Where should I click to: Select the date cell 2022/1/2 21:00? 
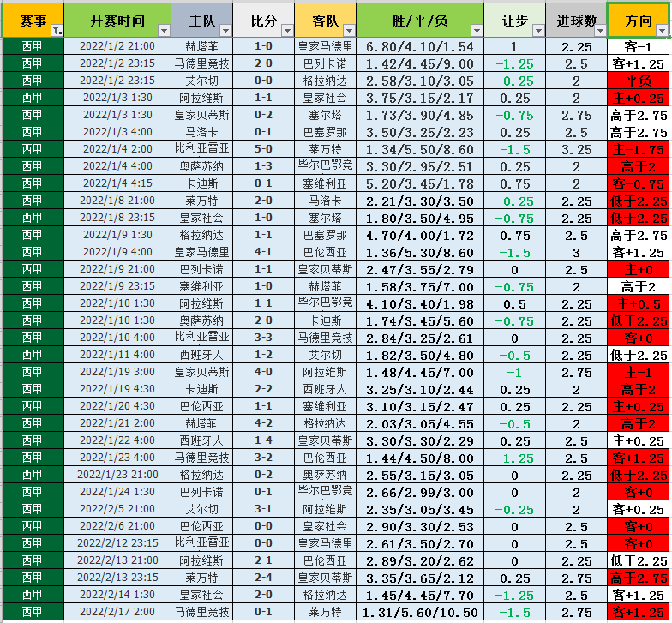pos(117,46)
